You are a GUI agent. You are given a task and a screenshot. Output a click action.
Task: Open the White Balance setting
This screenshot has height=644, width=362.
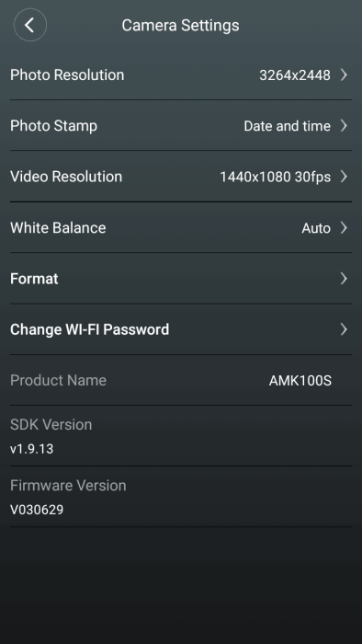pyautogui.click(x=181, y=227)
